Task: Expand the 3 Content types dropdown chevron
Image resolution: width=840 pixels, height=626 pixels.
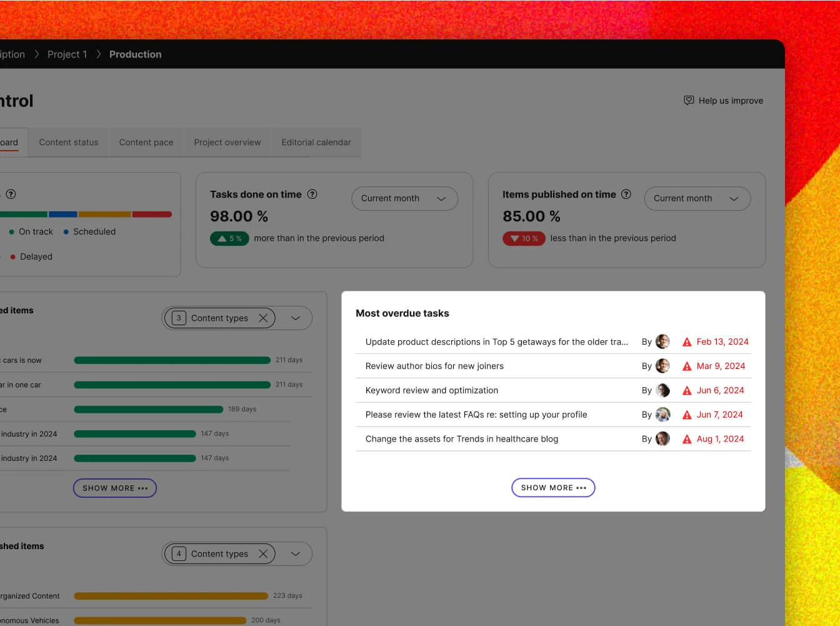Action: 296,318
